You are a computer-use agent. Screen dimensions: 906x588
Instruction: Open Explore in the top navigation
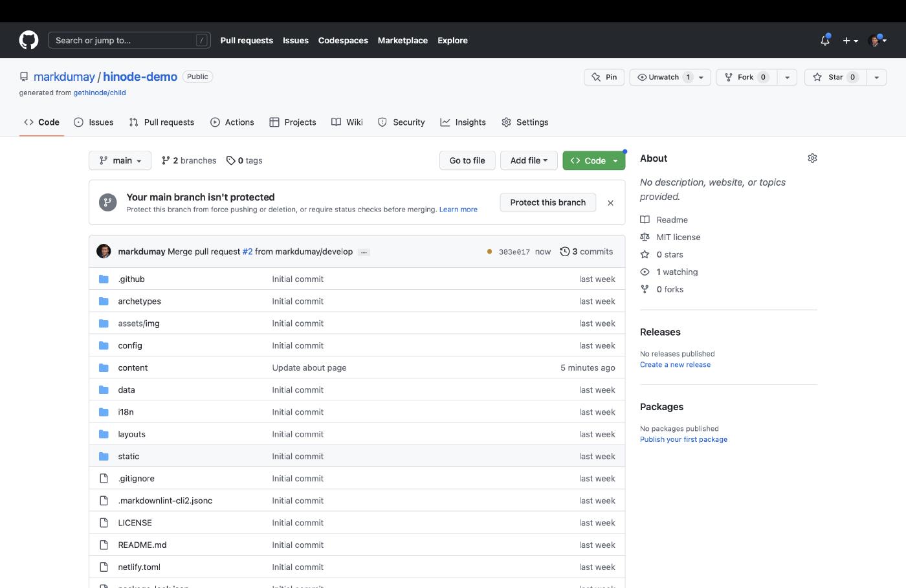coord(452,40)
